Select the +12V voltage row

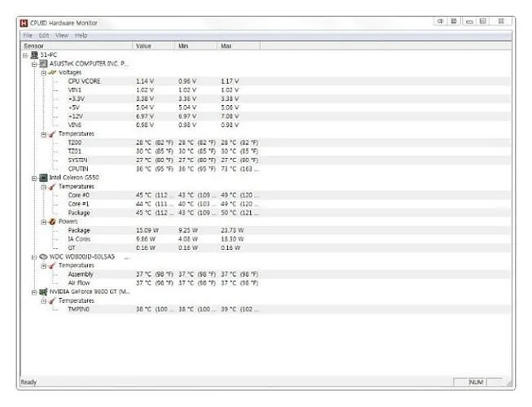coord(266,116)
